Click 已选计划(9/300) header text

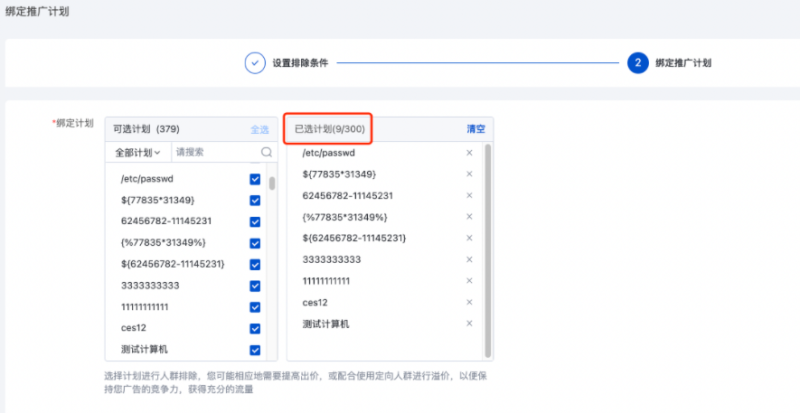330,129
